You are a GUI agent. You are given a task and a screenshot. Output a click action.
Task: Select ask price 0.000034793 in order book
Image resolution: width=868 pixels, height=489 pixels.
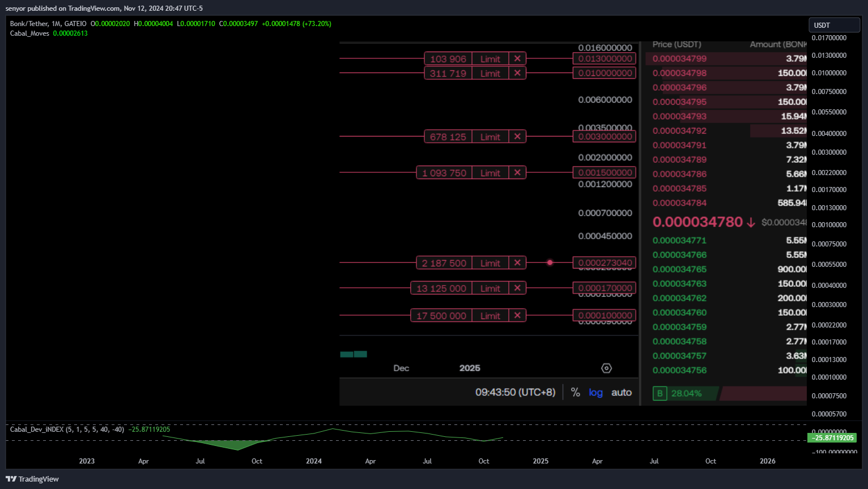[679, 117]
